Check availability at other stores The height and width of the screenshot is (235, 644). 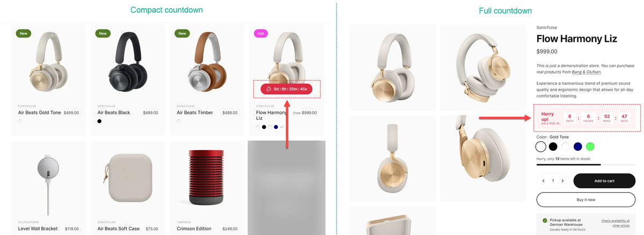coord(615,223)
